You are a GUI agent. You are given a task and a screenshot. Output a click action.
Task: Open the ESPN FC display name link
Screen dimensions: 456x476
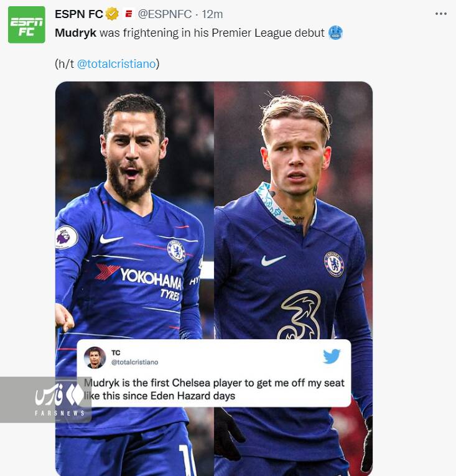pos(78,14)
